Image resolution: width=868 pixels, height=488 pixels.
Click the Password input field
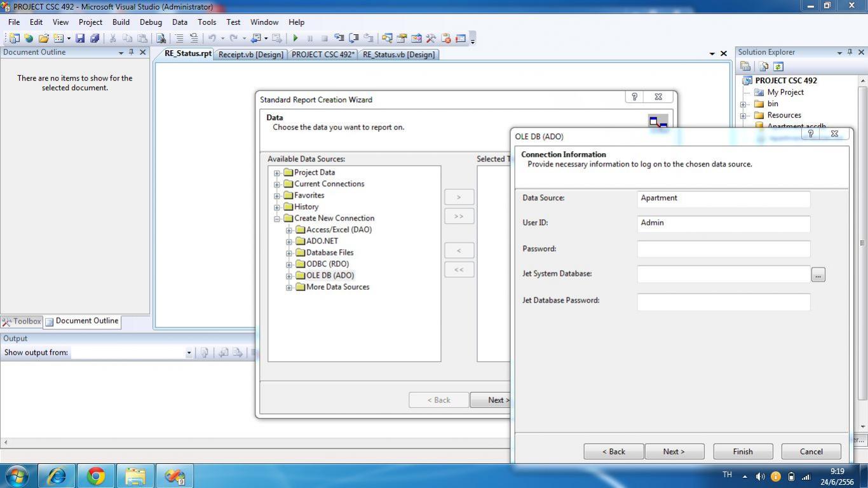724,249
